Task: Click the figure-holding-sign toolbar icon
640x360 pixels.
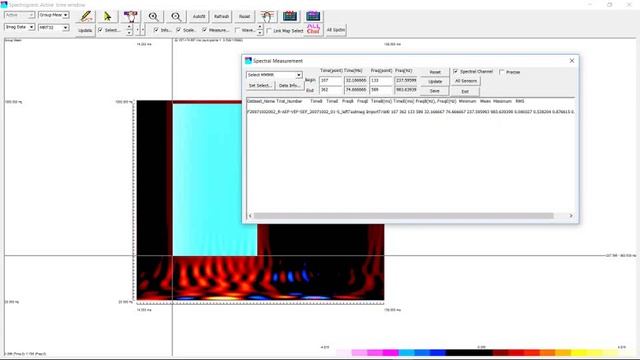Action: 131,16
